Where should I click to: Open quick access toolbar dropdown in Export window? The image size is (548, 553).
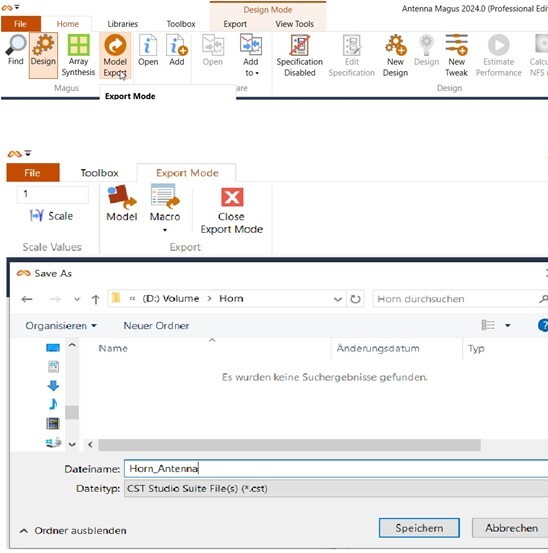pos(28,153)
